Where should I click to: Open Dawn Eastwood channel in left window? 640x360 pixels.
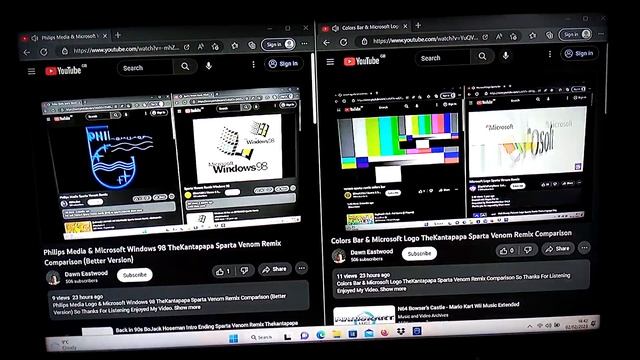point(86,273)
